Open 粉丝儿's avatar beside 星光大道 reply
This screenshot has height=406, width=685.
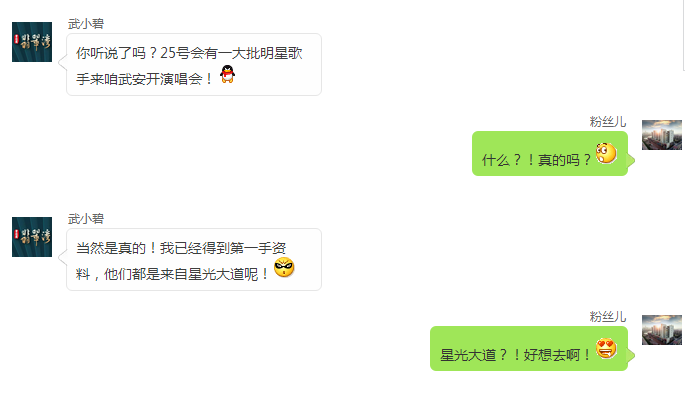661,330
